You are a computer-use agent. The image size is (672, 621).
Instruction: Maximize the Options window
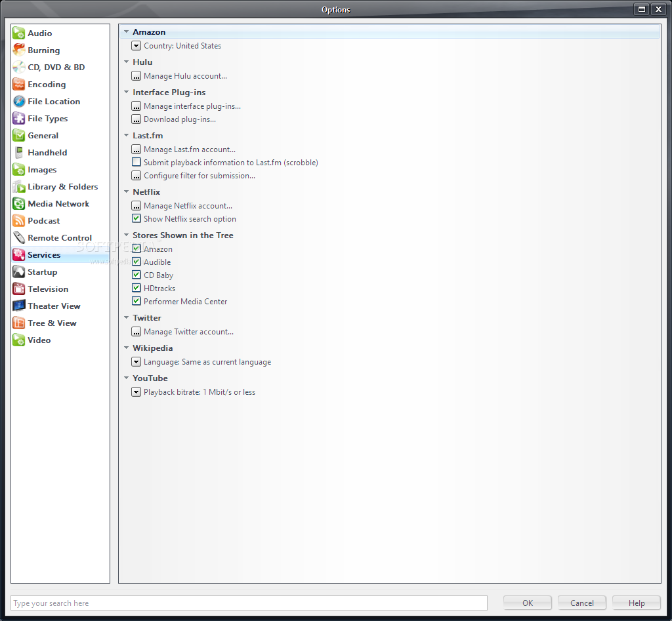coord(642,9)
